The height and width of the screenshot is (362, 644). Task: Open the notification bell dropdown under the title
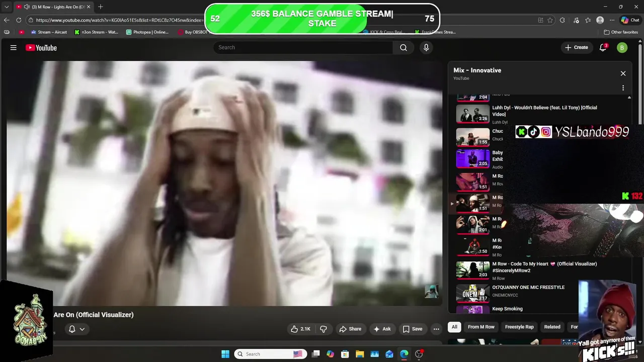76,329
